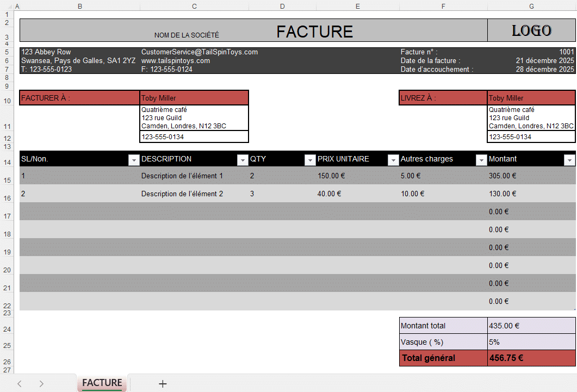The width and height of the screenshot is (577, 392).
Task: Click the FACTURE title cell
Action: [314, 32]
